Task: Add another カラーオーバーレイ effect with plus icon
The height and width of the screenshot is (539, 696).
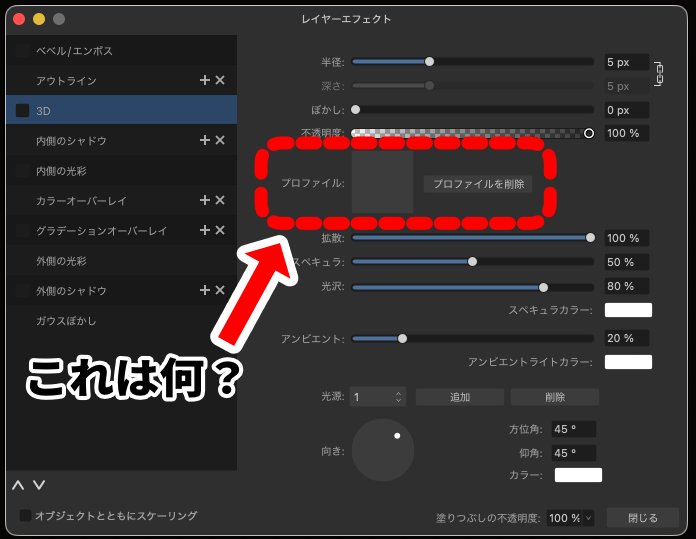Action: click(x=205, y=200)
